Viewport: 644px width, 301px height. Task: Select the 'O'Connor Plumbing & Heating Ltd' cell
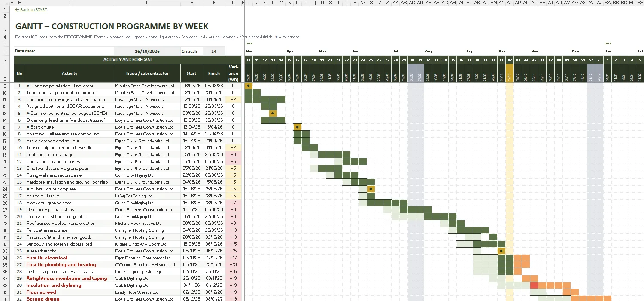[147, 264]
